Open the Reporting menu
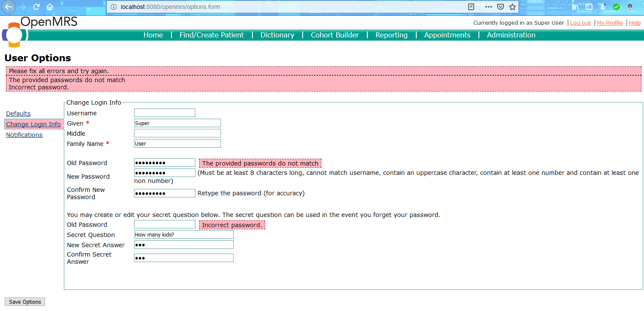Image resolution: width=644 pixels, height=311 pixels. 392,35
